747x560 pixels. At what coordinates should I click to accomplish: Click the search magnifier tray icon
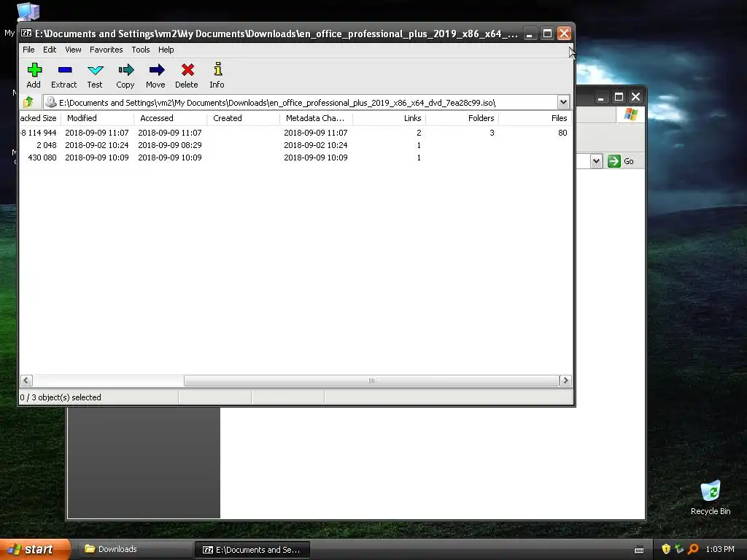click(x=693, y=549)
